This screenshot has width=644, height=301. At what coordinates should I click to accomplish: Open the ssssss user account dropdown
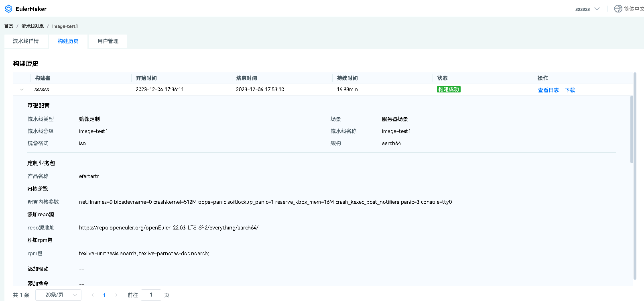(587, 9)
